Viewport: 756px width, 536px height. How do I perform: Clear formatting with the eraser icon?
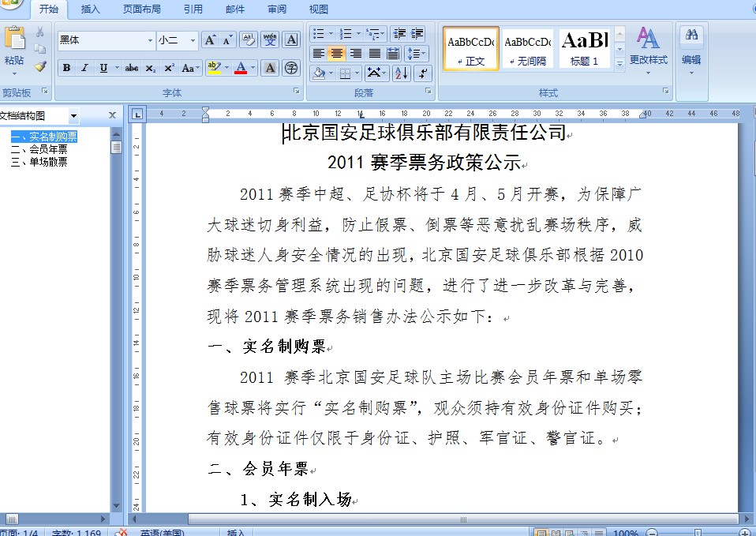pyautogui.click(x=249, y=39)
